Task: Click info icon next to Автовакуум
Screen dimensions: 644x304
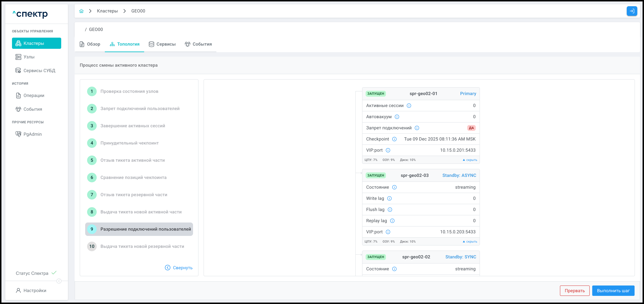Action: click(x=397, y=117)
